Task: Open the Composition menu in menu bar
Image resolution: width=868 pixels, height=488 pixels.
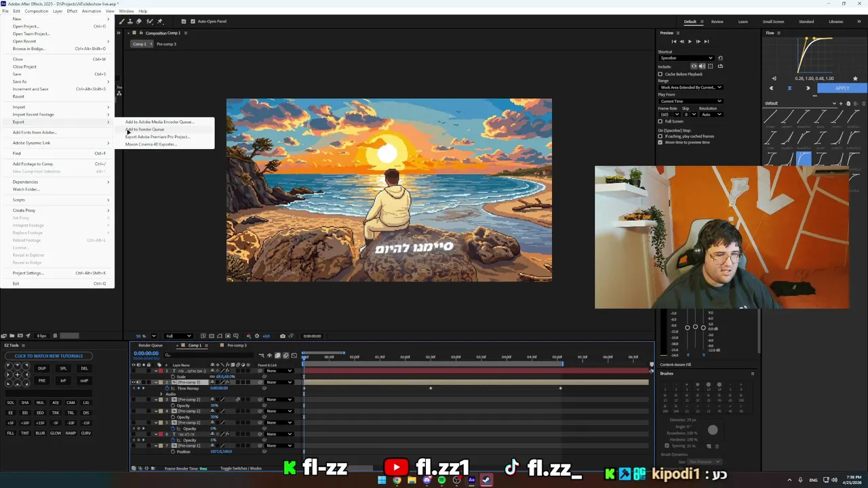Action: point(37,11)
